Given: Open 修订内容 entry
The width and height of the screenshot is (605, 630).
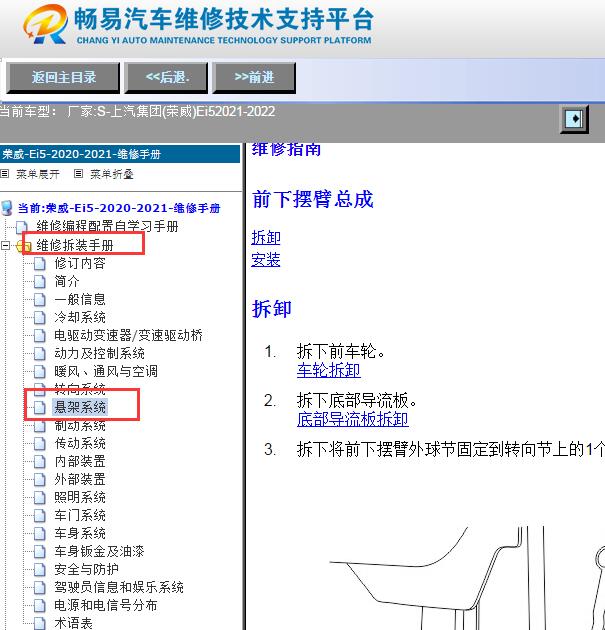Looking at the screenshot, I should pyautogui.click(x=80, y=264).
